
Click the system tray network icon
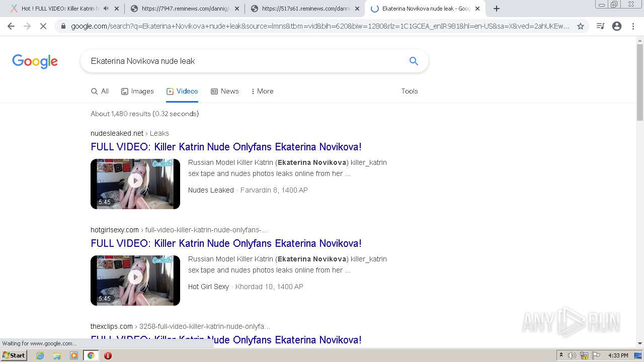[x=584, y=355]
